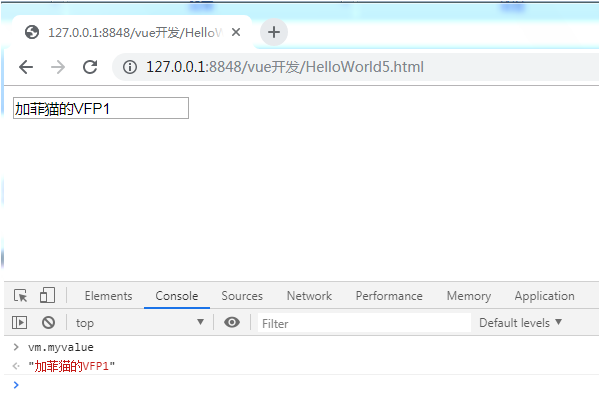The height and width of the screenshot is (398, 600).
Task: Switch to the Memory tab
Action: (x=469, y=296)
